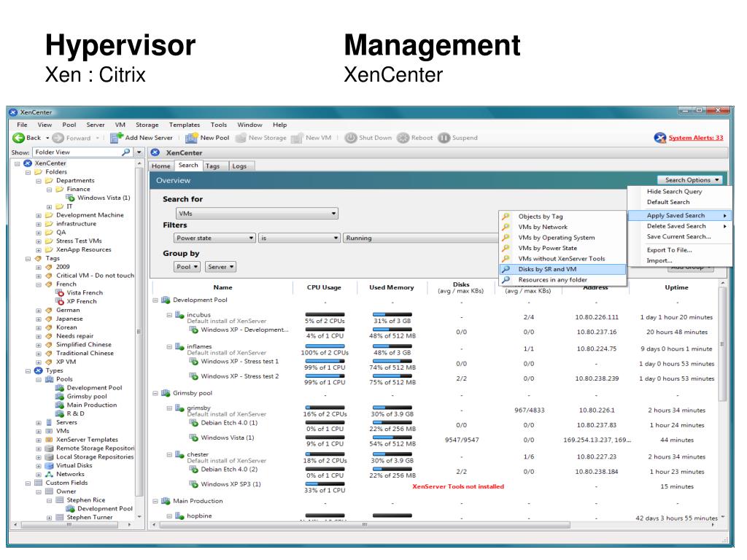Click the Disks by SR and VM search icon
This screenshot has width=747, height=560.
pyautogui.click(x=506, y=270)
